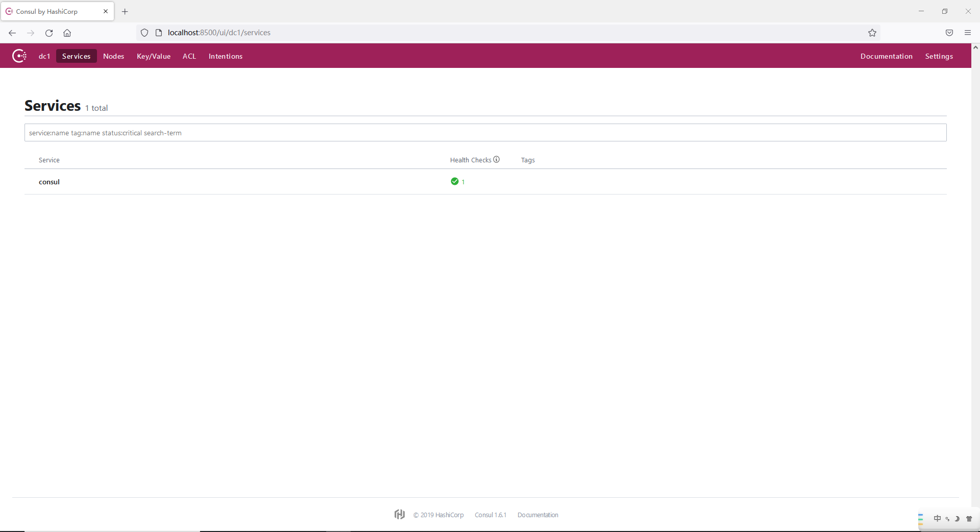
Task: Click the IME skin shirt icon
Action: pos(969,519)
